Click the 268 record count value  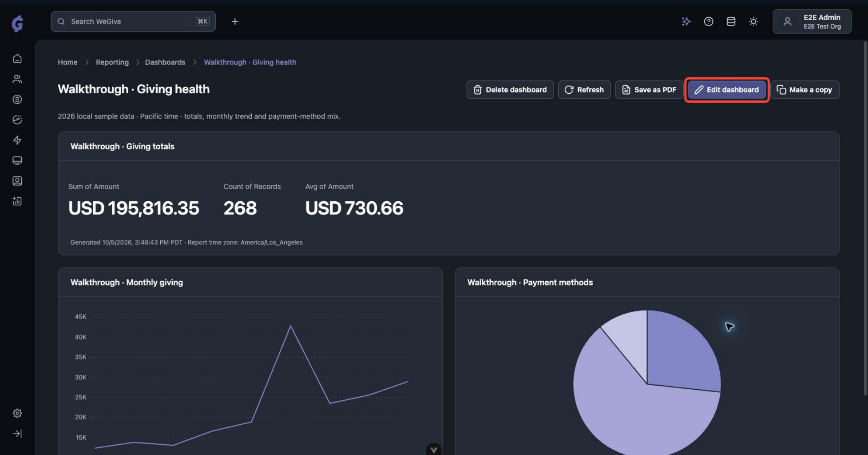(x=240, y=208)
